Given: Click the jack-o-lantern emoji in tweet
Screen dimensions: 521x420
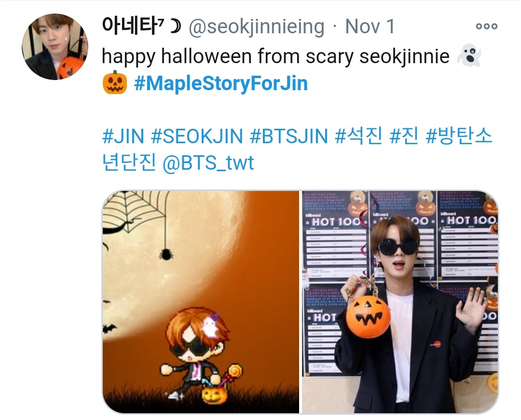Looking at the screenshot, I should (x=115, y=82).
